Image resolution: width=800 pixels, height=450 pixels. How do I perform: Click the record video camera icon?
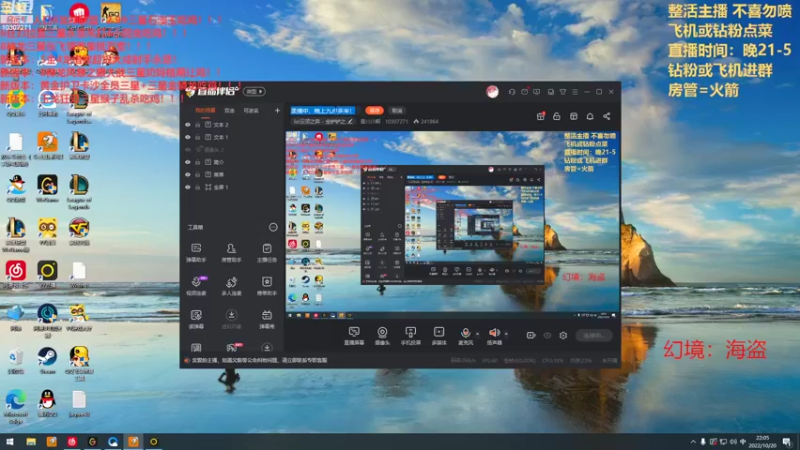[x=531, y=335]
